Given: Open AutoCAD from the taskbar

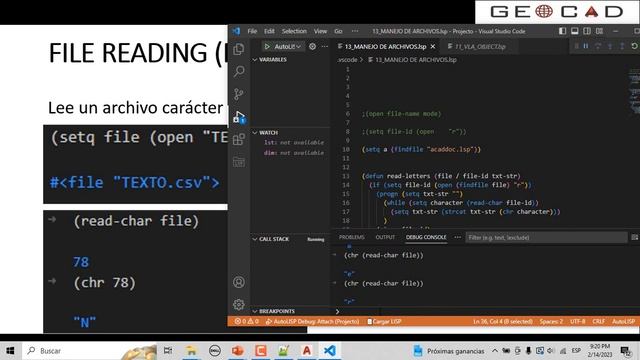Looking at the screenshot, I should coord(307,351).
